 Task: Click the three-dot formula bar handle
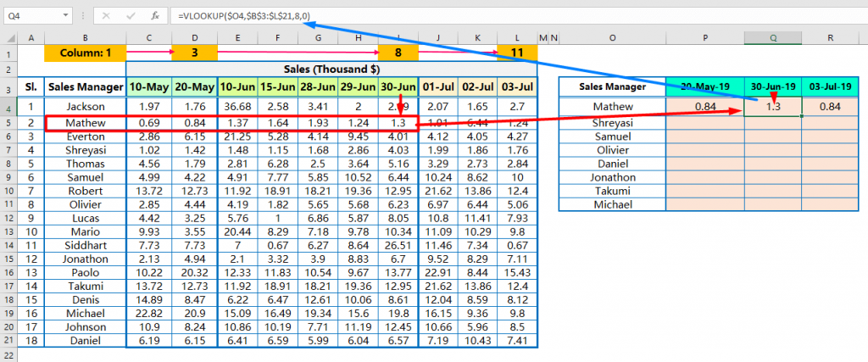pyautogui.click(x=82, y=16)
